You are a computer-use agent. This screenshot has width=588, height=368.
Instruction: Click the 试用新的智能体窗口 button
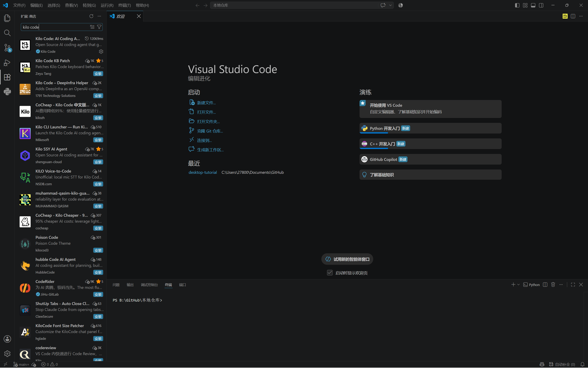point(347,259)
